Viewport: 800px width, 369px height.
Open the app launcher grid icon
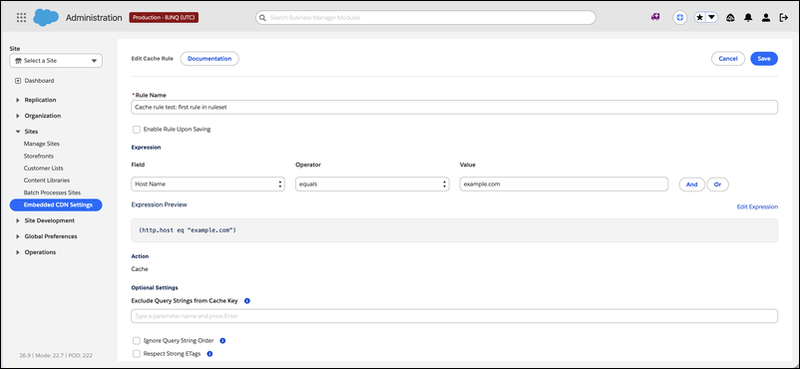tap(21, 17)
